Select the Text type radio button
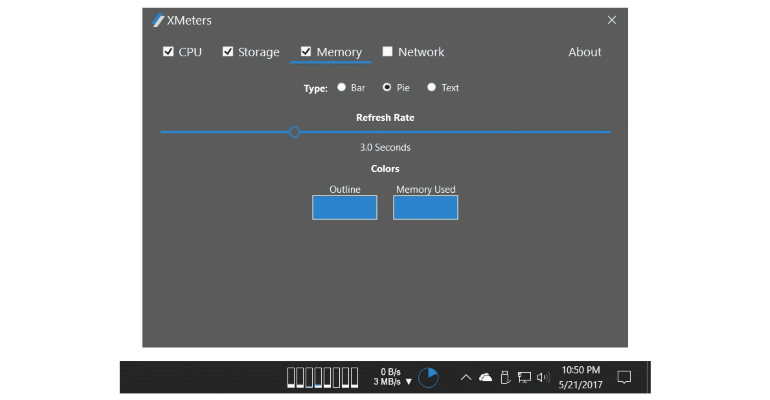This screenshot has height=400, width=770. (x=431, y=87)
